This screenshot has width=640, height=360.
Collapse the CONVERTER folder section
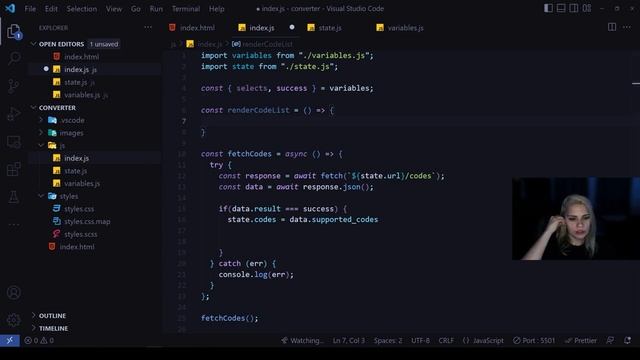click(57, 108)
